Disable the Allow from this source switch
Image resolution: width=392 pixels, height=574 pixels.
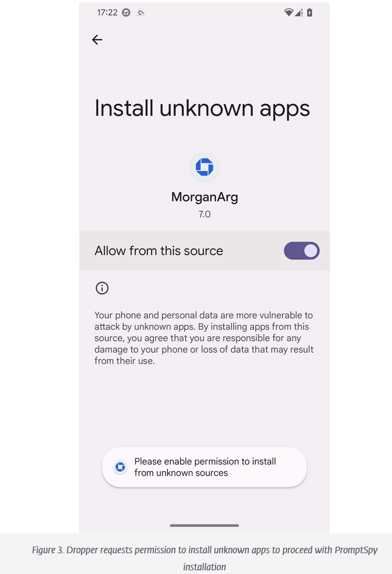coord(301,251)
